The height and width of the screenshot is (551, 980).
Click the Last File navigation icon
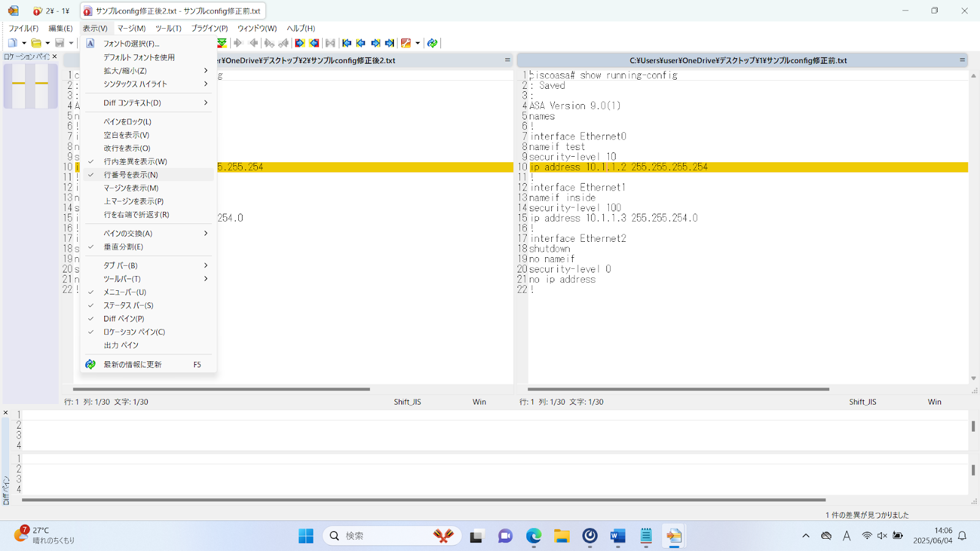[390, 43]
